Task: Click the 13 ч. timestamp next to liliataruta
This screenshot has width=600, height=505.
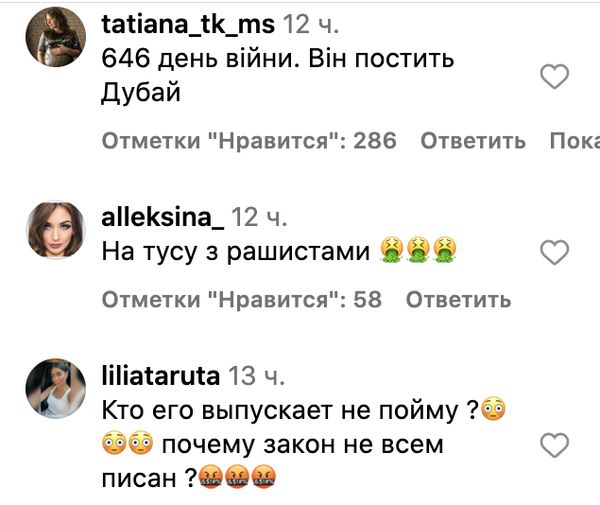Action: coord(256,375)
